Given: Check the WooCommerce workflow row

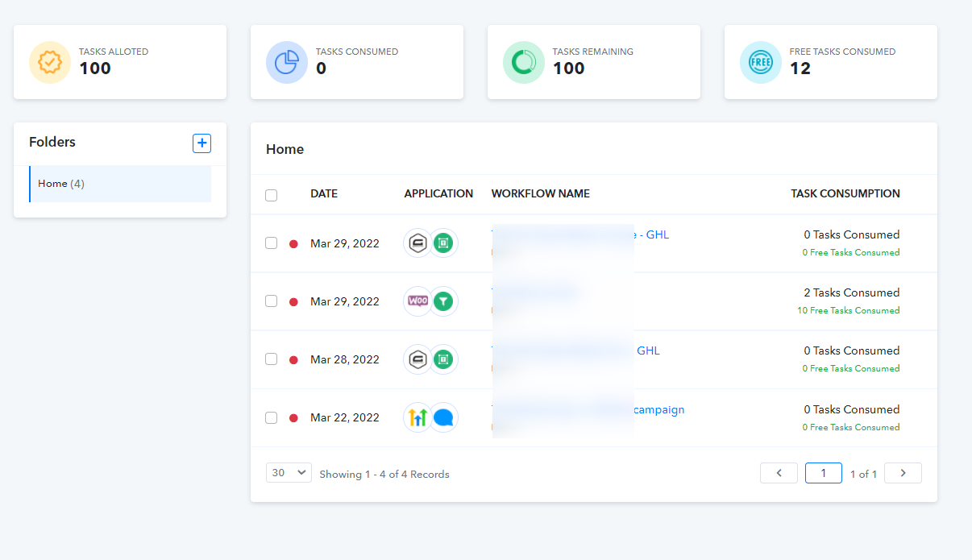Looking at the screenshot, I should point(272,301).
